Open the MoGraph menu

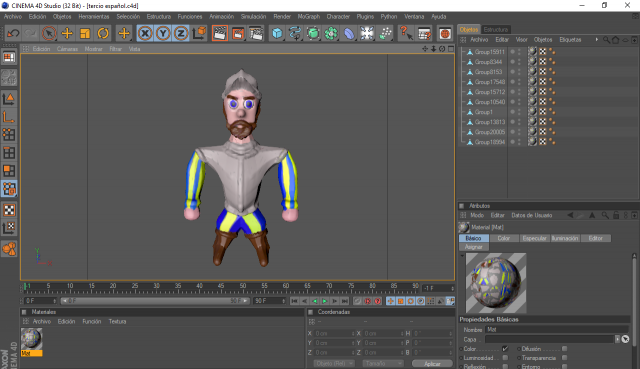[309, 16]
